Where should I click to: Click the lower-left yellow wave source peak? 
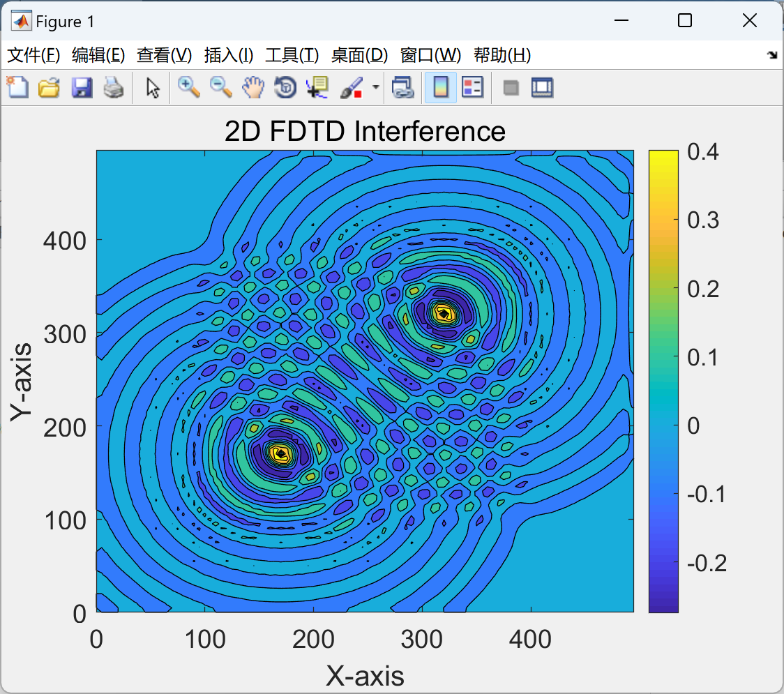coord(282,454)
